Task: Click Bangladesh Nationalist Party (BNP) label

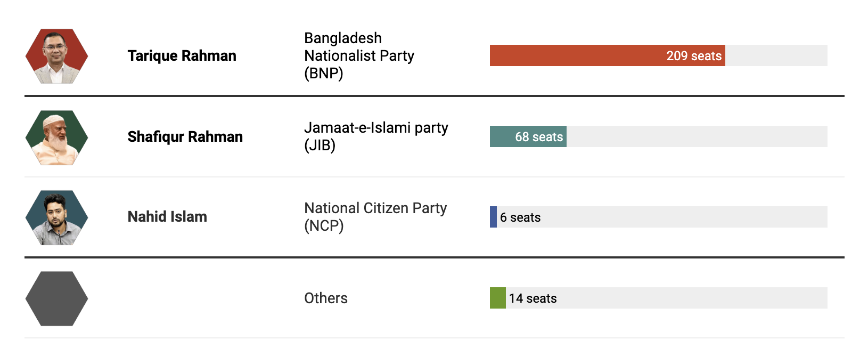Action: [x=359, y=55]
